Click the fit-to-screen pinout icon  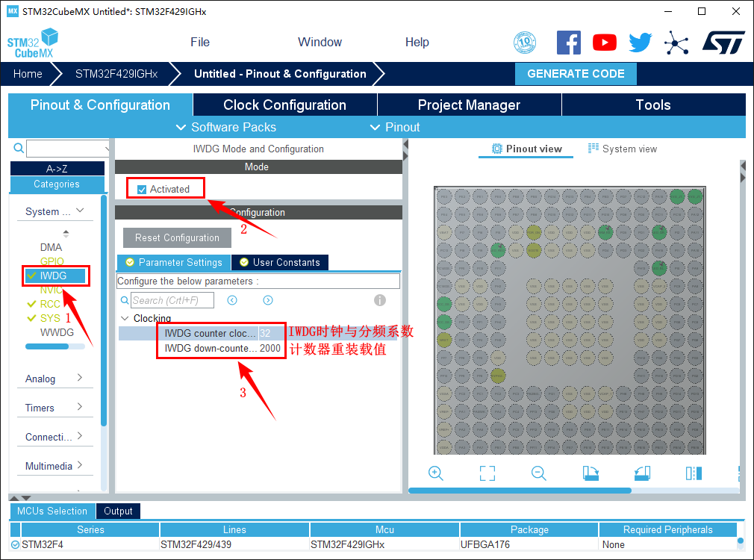pos(487,473)
